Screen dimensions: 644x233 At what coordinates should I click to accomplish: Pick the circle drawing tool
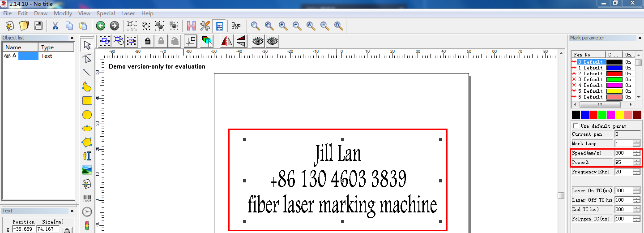87,115
